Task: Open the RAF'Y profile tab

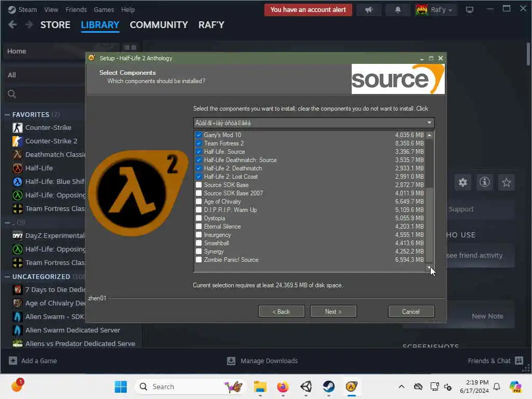Action: [211, 25]
